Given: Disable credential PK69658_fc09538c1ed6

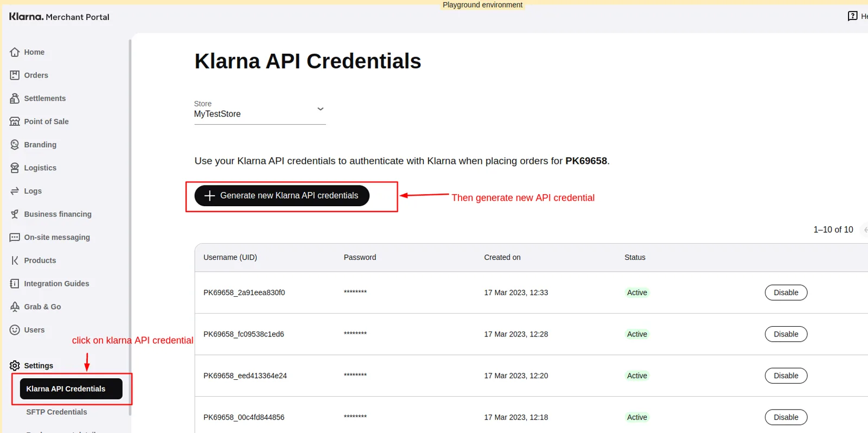Looking at the screenshot, I should (786, 334).
